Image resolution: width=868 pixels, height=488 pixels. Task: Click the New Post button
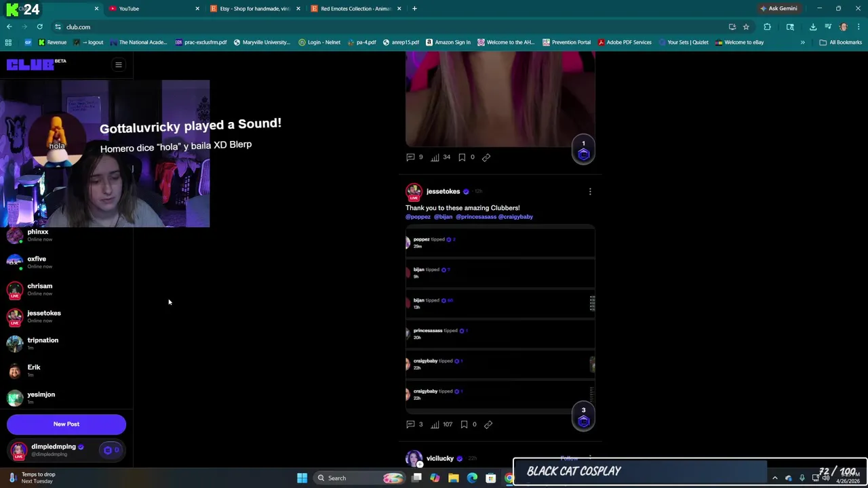point(66,424)
